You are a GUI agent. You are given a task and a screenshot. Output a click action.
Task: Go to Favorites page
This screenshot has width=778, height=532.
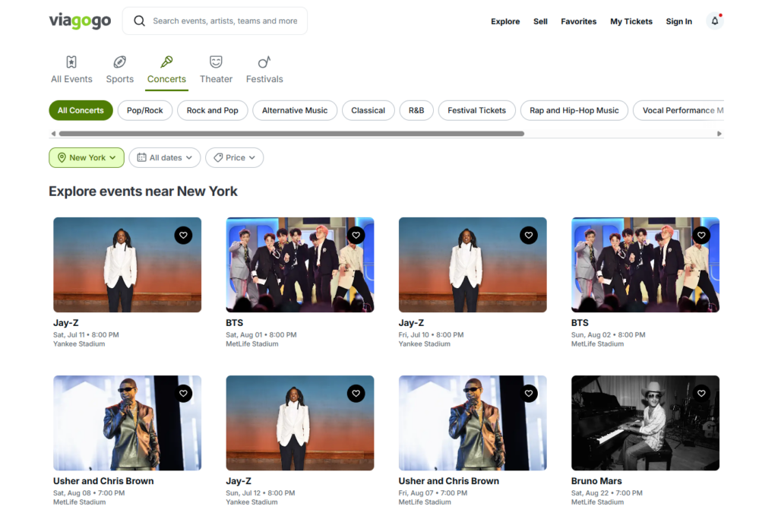578,21
